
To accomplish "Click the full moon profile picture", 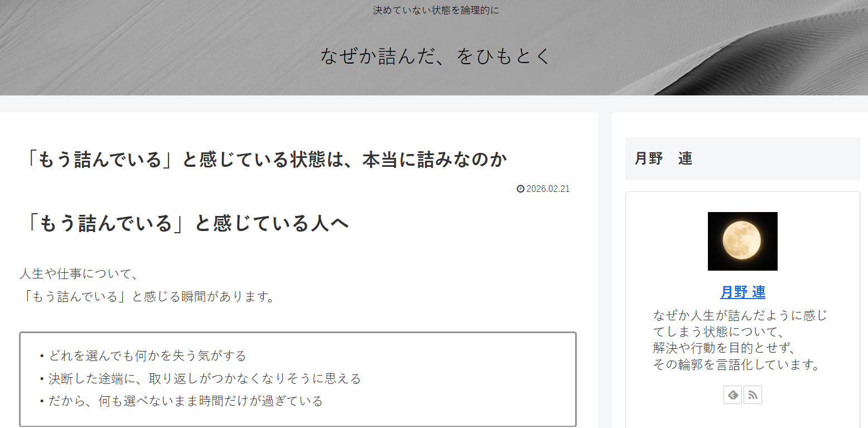I will click(742, 241).
